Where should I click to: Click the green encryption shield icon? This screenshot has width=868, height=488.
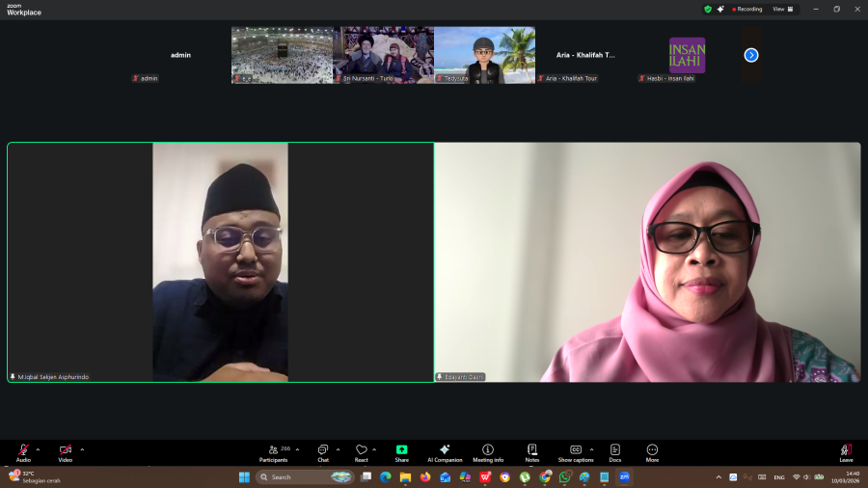(x=708, y=9)
